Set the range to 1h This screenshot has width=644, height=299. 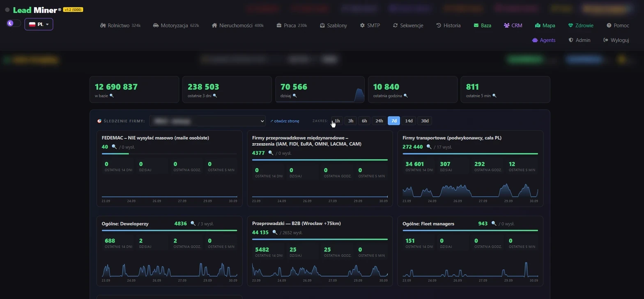tap(337, 121)
